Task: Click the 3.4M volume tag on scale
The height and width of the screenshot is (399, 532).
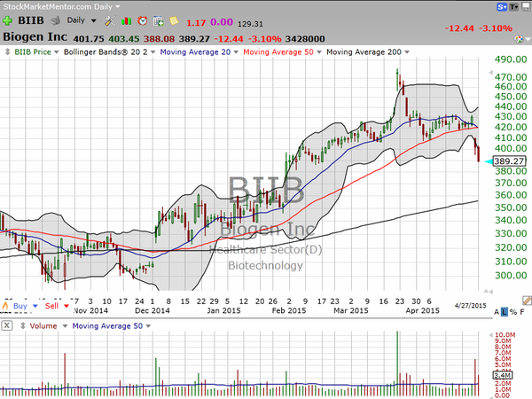Action: point(503,375)
